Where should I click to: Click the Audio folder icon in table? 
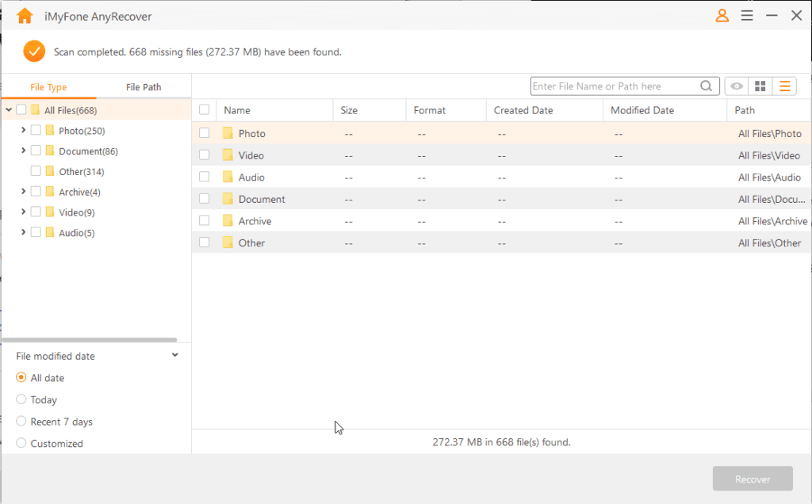point(228,177)
